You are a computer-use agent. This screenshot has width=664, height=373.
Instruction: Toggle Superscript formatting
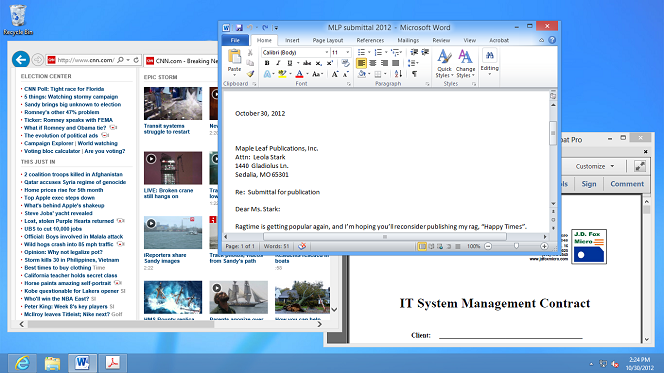330,63
